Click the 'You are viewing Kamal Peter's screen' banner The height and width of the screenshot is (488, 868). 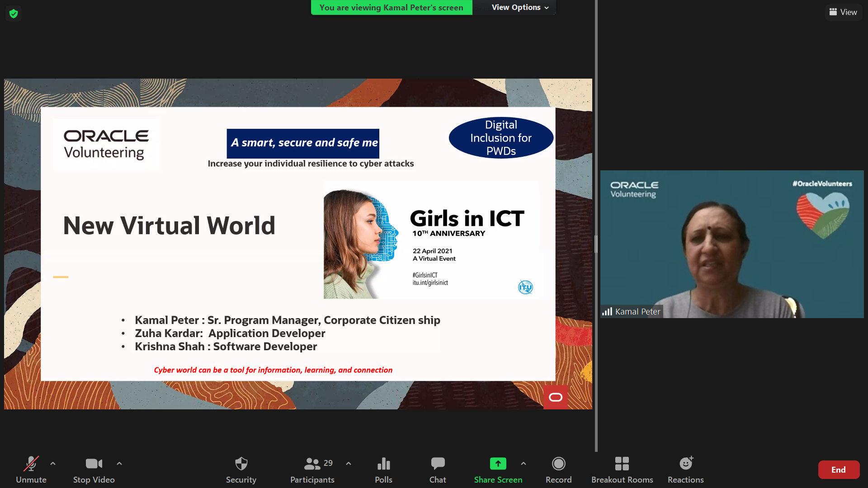[392, 8]
